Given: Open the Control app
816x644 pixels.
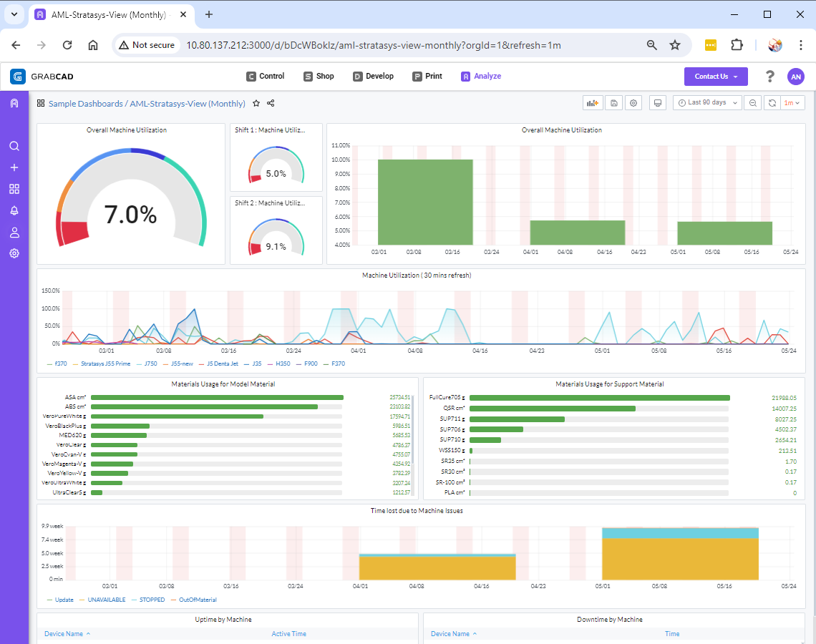Looking at the screenshot, I should point(266,77).
